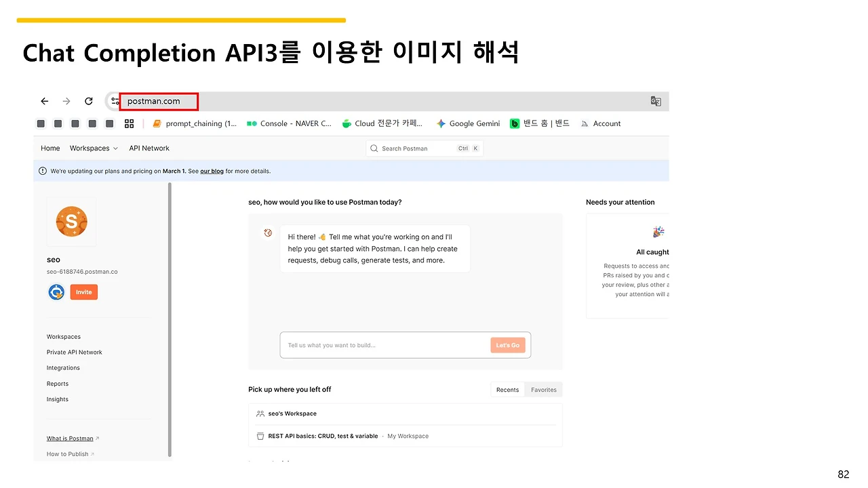Viewport: 868px width, 488px height.
Task: Open the How to Publish link
Action: coord(68,454)
